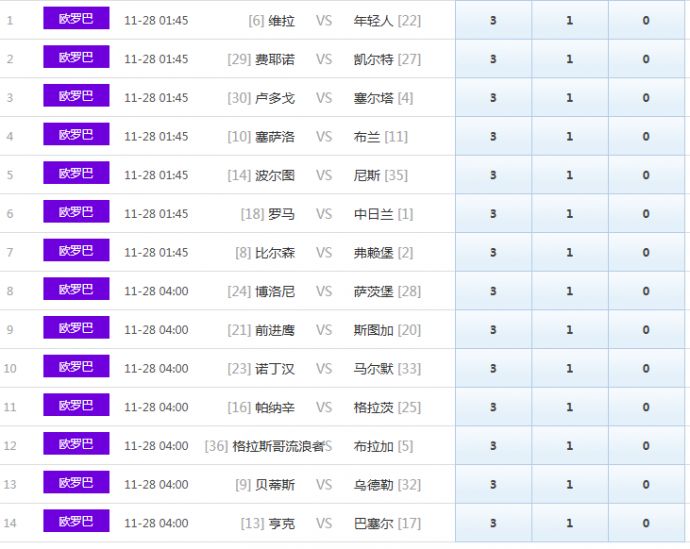Click the 欧罗巴 badge for 维拉 match
The height and width of the screenshot is (549, 690).
tap(76, 20)
